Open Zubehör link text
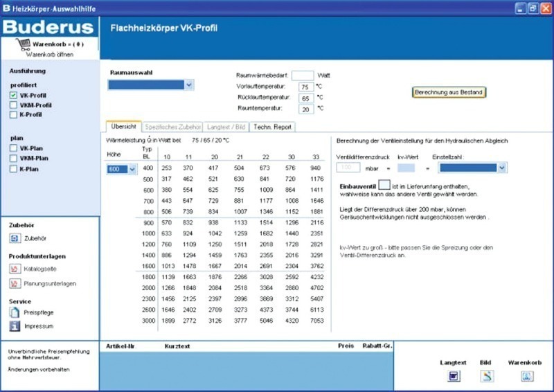 [x=35, y=238]
